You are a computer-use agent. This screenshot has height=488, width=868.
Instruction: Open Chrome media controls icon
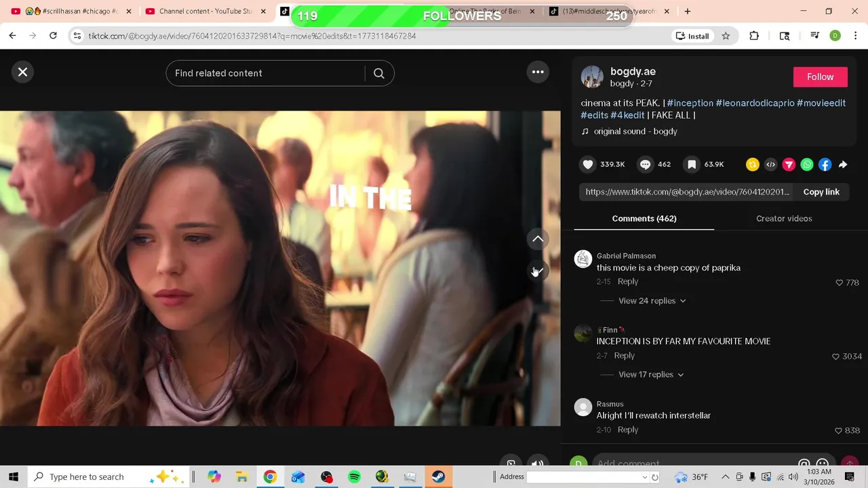(x=814, y=36)
